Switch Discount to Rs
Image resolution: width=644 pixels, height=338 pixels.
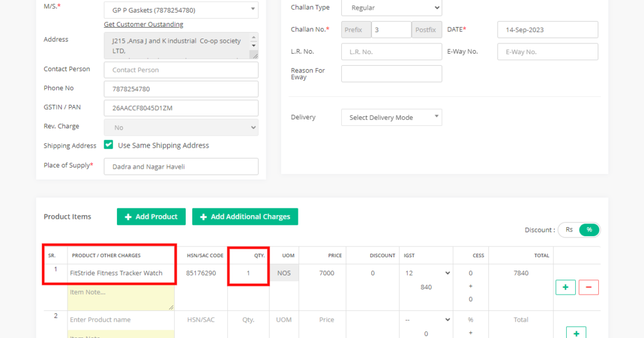click(569, 230)
